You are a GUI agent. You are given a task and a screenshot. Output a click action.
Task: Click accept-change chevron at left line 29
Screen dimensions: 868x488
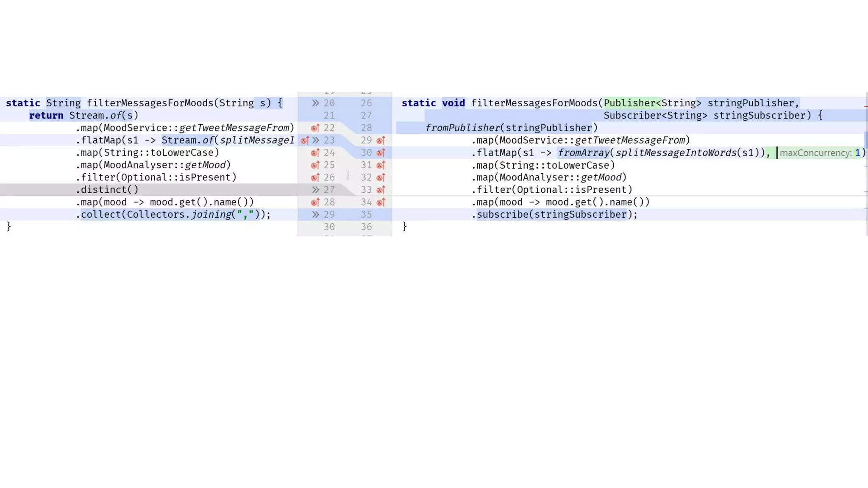point(315,214)
